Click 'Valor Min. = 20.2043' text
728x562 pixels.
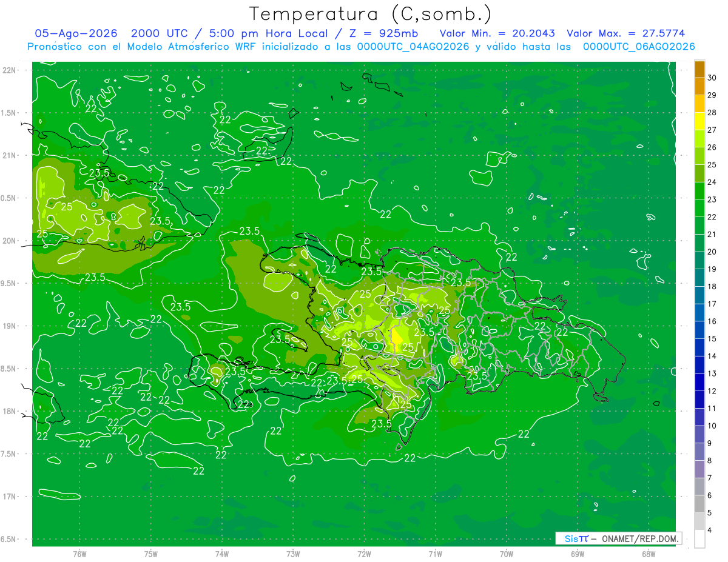coord(497,33)
